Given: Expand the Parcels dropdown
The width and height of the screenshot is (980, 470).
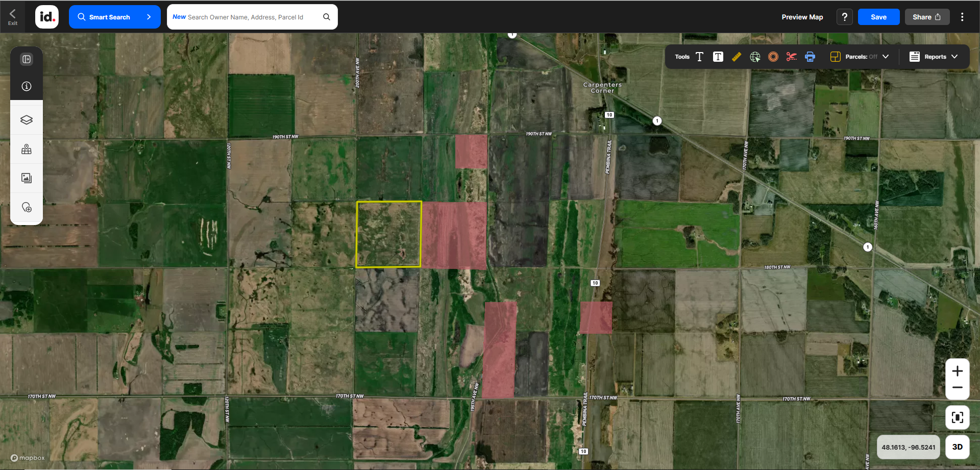Looking at the screenshot, I should pyautogui.click(x=886, y=57).
